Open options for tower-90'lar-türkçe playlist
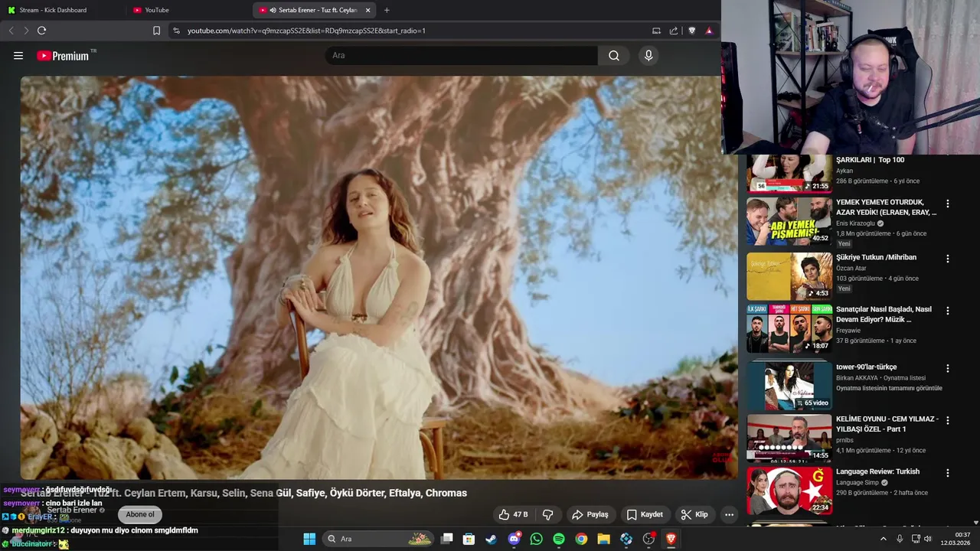This screenshot has width=980, height=551. click(x=948, y=368)
